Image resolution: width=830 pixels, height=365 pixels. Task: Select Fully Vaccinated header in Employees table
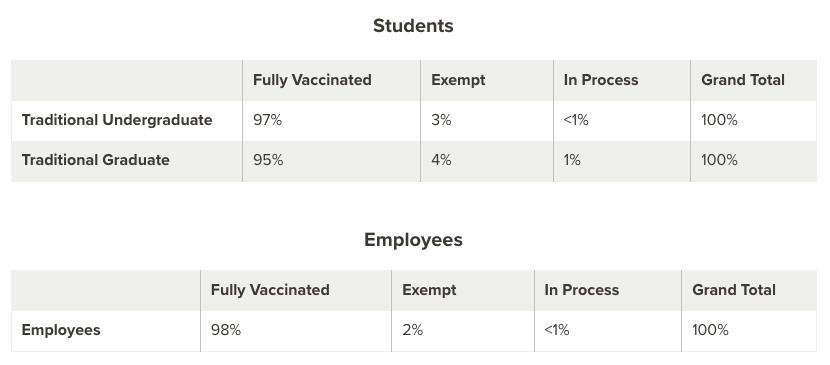pos(270,290)
